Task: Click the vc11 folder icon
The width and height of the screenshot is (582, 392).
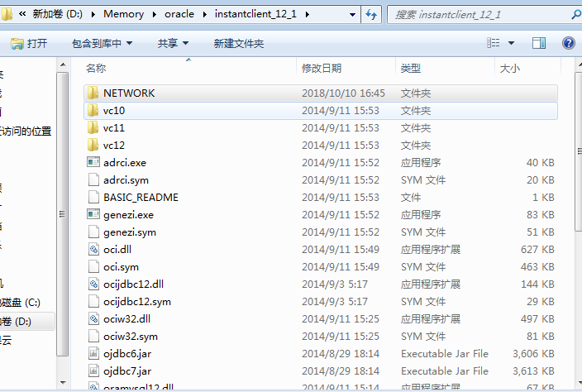Action: 93,127
